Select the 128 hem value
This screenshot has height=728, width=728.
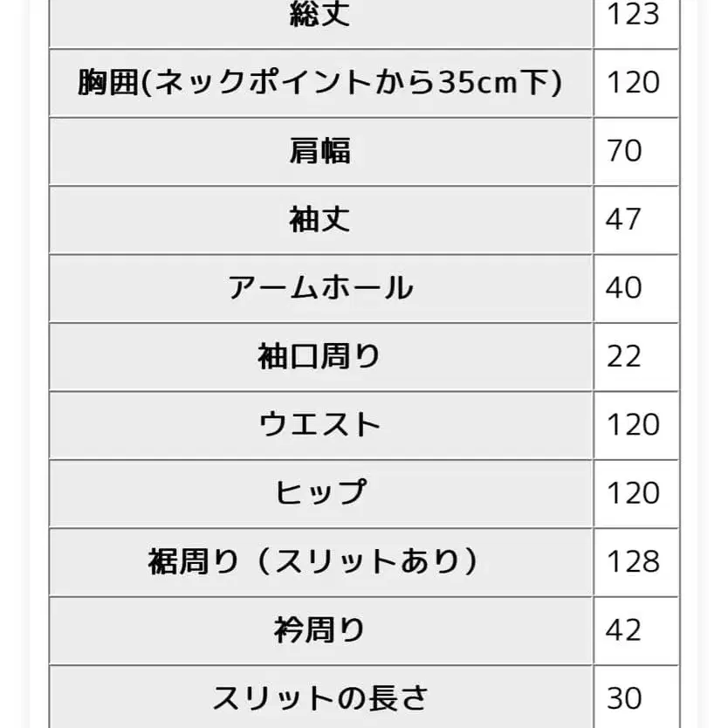633,562
